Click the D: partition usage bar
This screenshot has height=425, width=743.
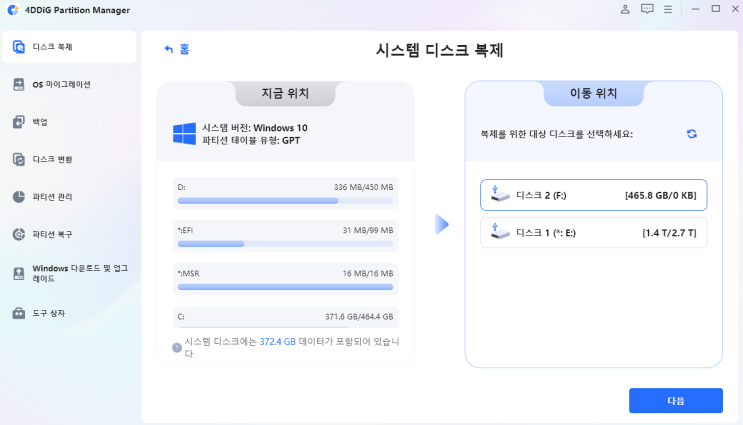(x=285, y=200)
